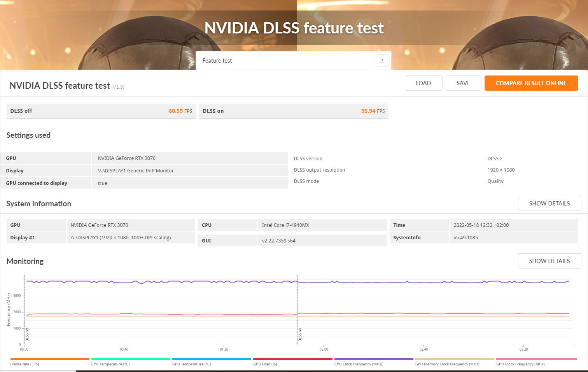Click the Monitoring heading
This screenshot has width=588, height=372.
click(25, 261)
